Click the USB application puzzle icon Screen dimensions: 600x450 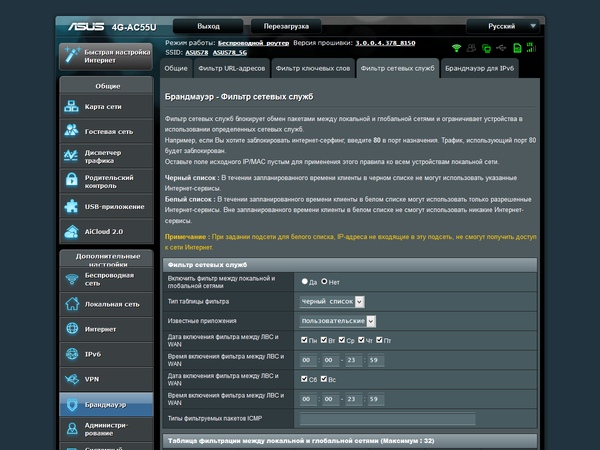(x=72, y=206)
